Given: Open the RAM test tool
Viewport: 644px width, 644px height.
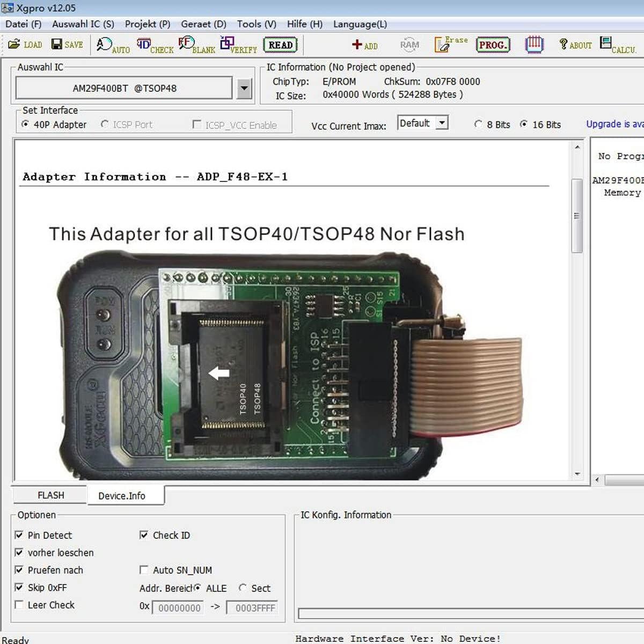Looking at the screenshot, I should pyautogui.click(x=409, y=45).
